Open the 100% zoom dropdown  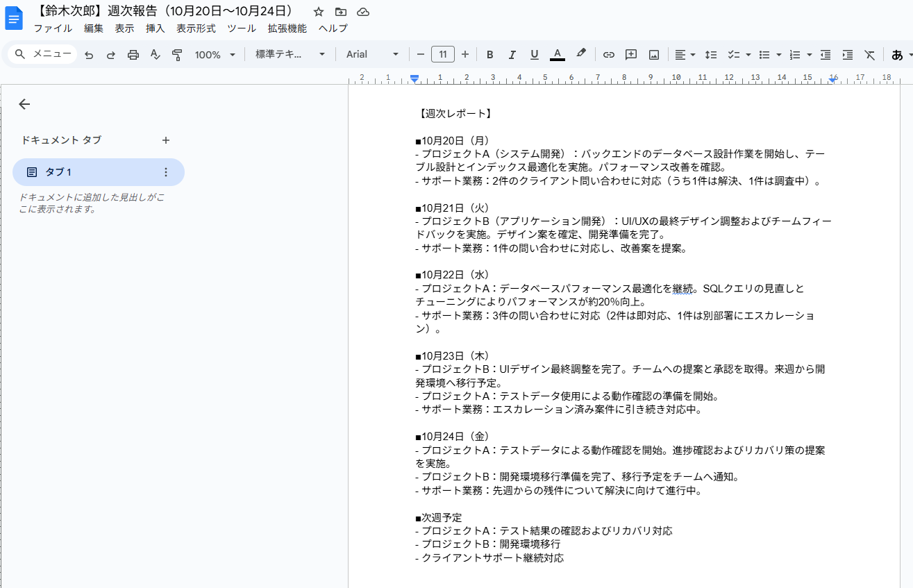coord(215,55)
